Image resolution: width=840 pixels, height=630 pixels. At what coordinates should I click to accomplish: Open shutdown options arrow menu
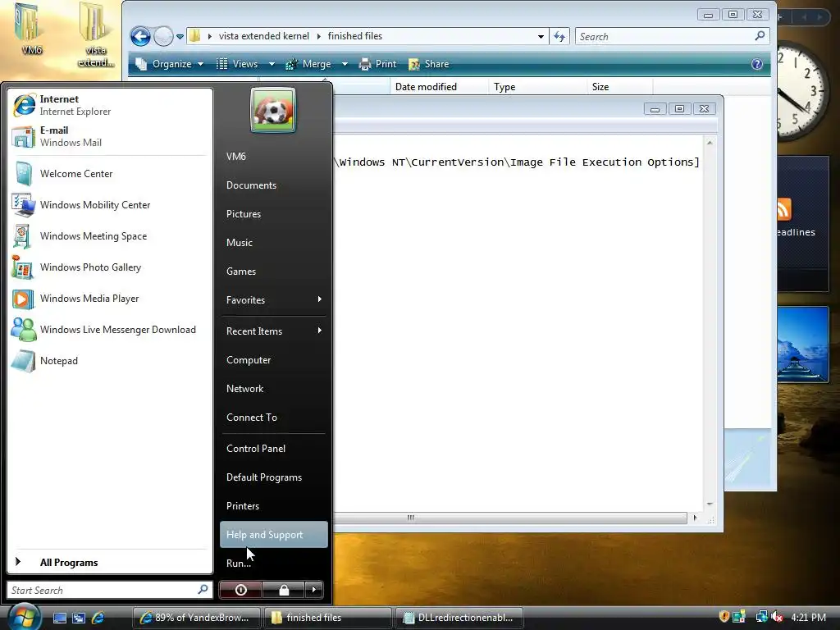coord(314,590)
